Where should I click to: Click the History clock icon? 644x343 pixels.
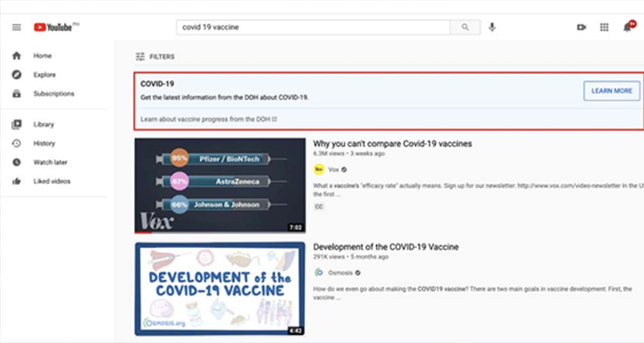coord(17,143)
